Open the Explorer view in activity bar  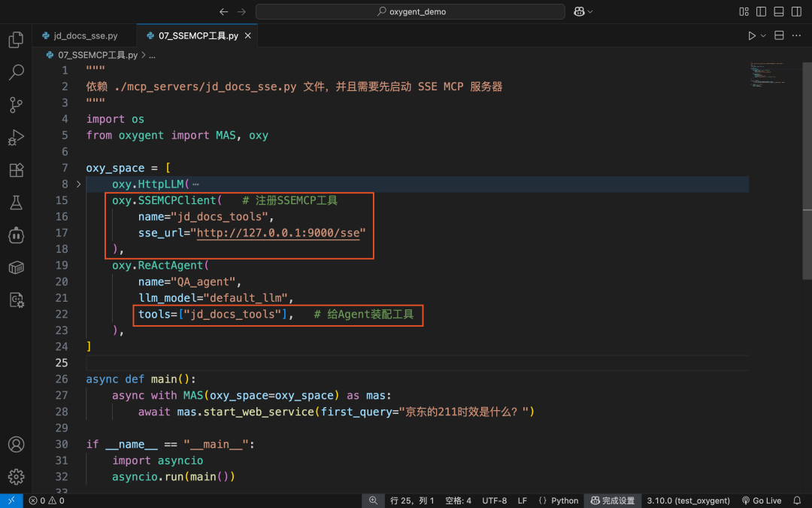click(x=16, y=40)
